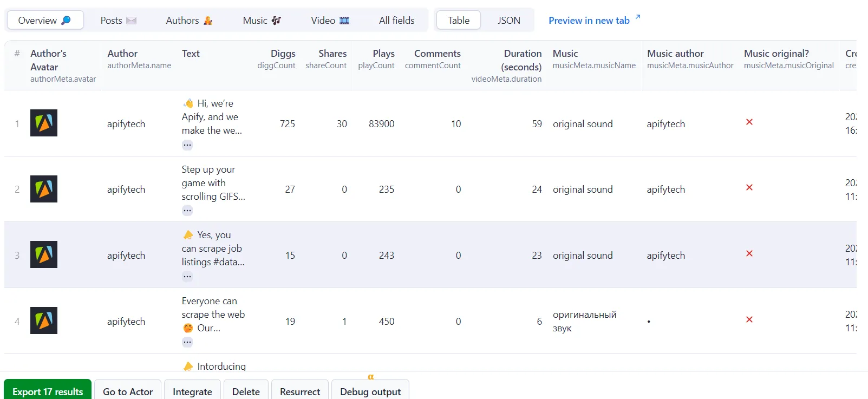
Task: Click the red X in row 2's Music original column
Action: click(x=749, y=187)
